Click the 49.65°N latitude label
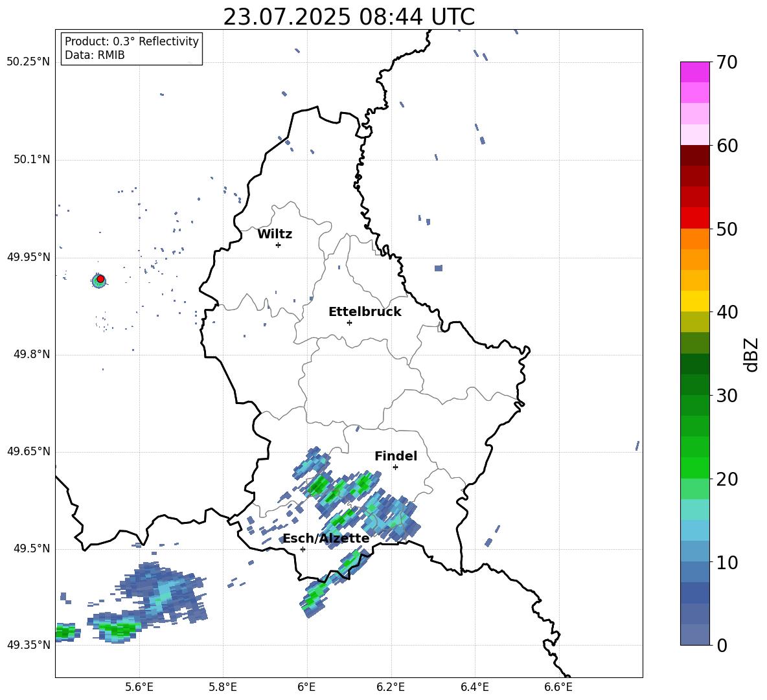Screen dimensions: 767x700 pos(29,451)
